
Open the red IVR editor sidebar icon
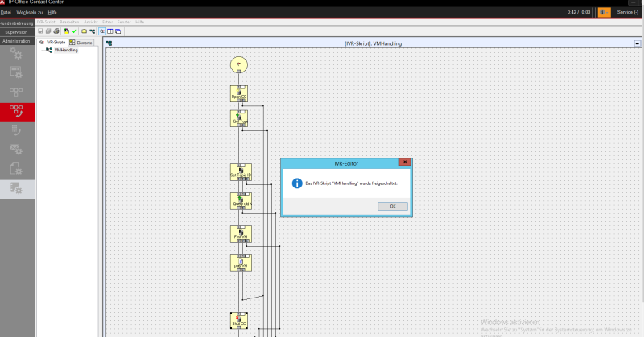(17, 112)
